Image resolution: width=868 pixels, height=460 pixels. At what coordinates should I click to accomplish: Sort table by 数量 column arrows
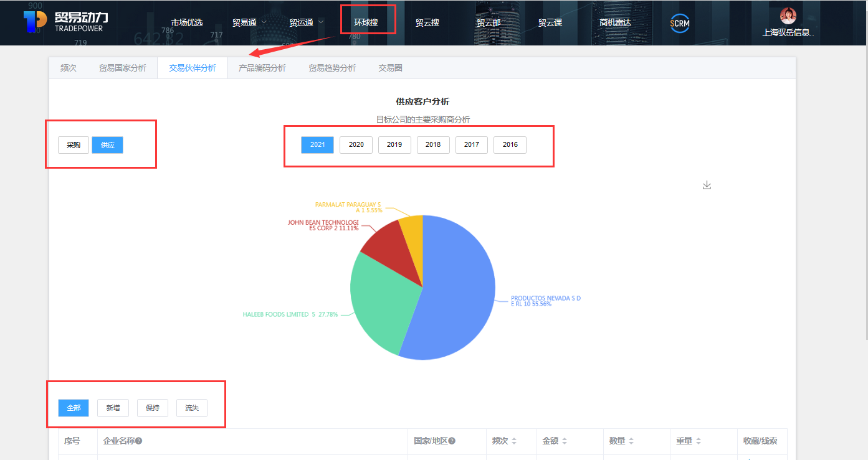coord(631,441)
